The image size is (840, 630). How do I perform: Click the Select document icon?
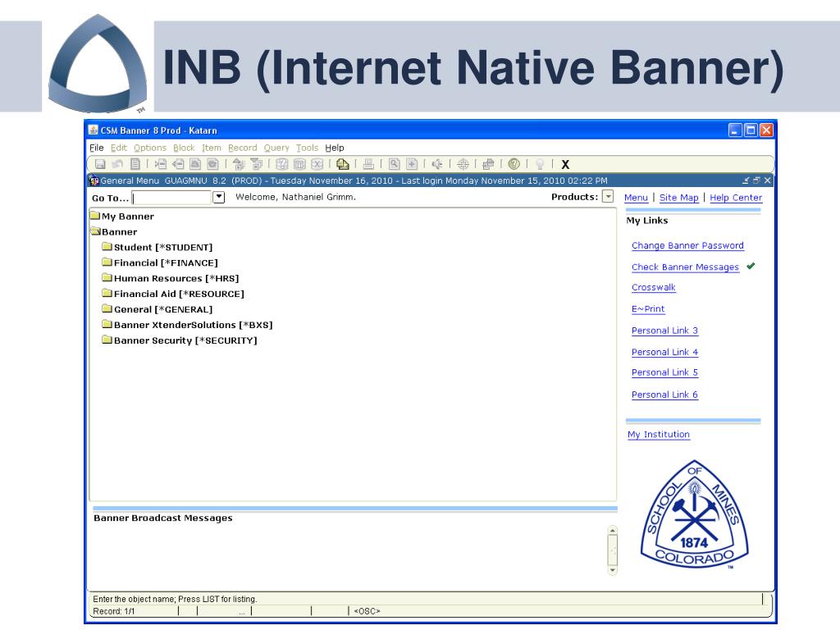(135, 164)
